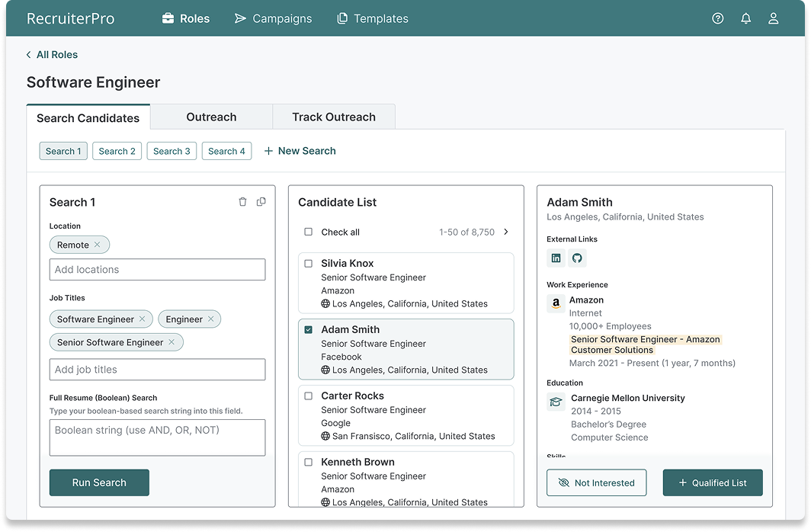Switch to the Outreach tab

coord(211,117)
